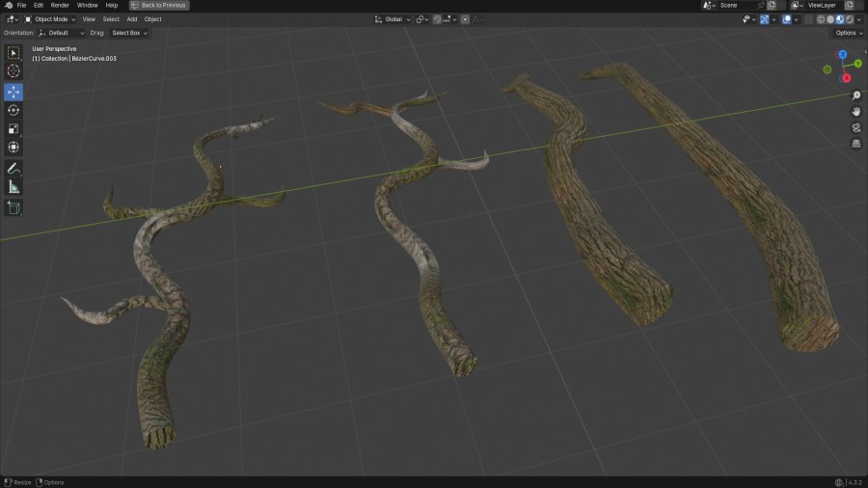The image size is (868, 488).
Task: Click the Back to Previous button
Action: point(159,5)
